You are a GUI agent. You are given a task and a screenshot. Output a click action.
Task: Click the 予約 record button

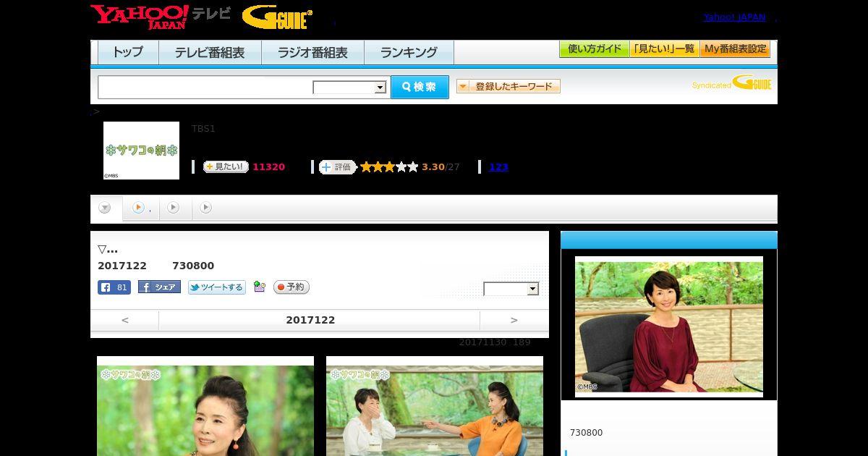pyautogui.click(x=292, y=287)
